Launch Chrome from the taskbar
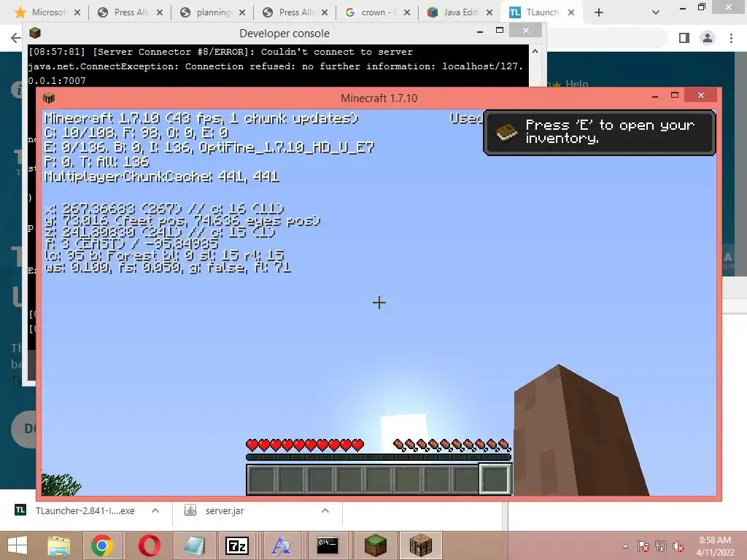This screenshot has width=747, height=560. point(102,545)
